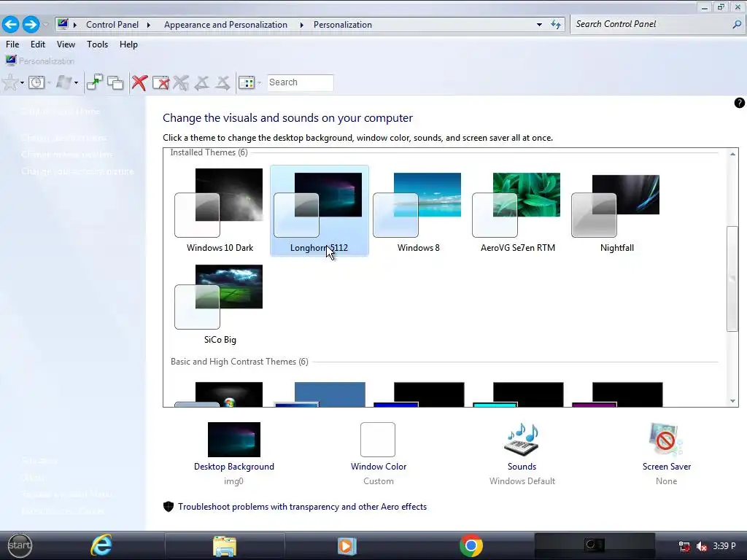Open the Edit menu
The height and width of the screenshot is (560, 747).
tap(38, 44)
